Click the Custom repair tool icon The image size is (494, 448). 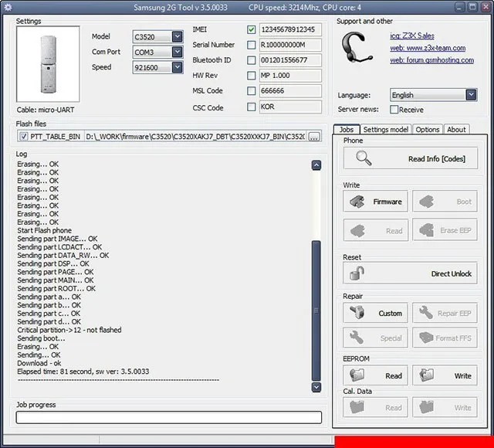click(x=357, y=313)
